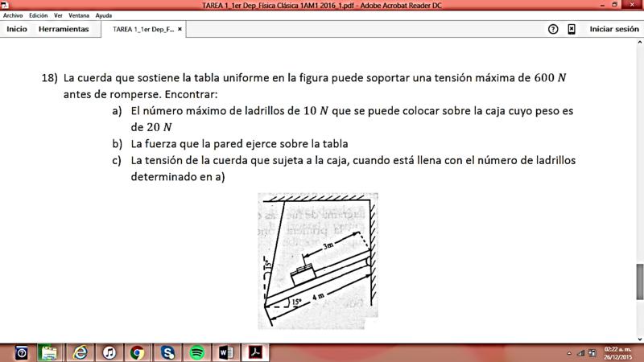Screen dimensions: 644x362
Task: Open Skype from the taskbar
Action: tap(167, 352)
